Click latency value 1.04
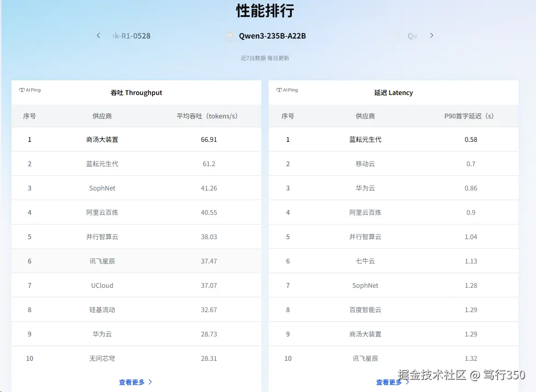 click(x=471, y=236)
